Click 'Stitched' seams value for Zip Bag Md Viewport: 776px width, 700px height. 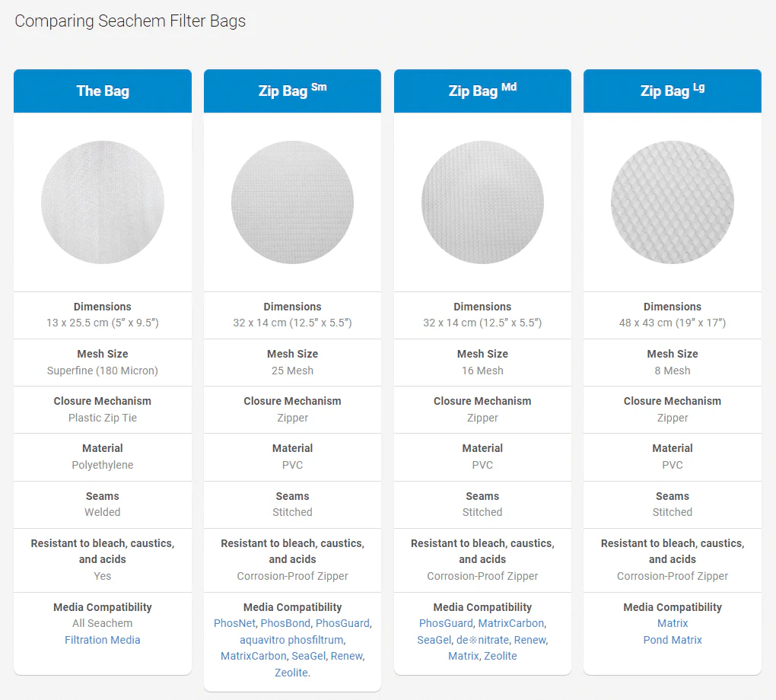point(482,512)
